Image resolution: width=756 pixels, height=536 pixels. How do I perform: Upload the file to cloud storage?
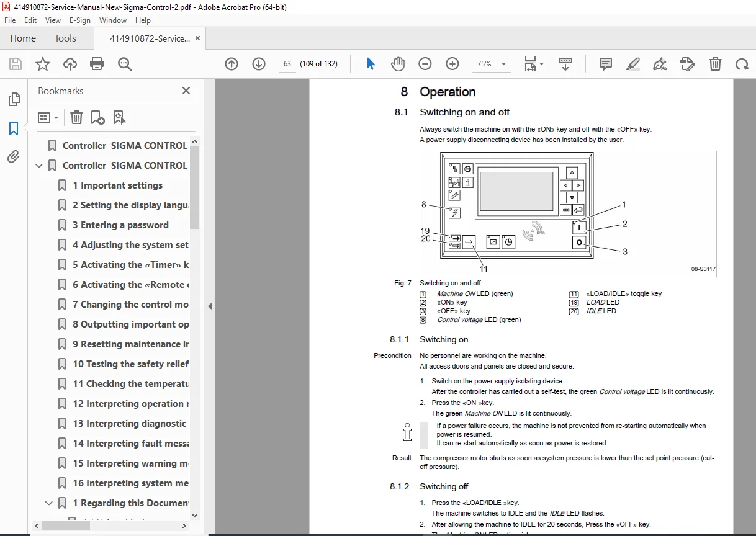[x=70, y=64]
